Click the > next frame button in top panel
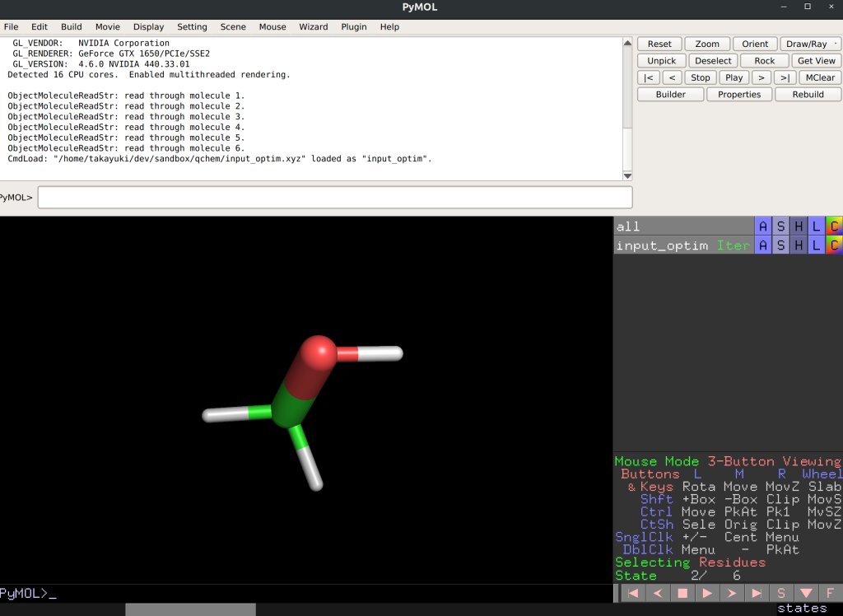Image resolution: width=843 pixels, height=616 pixels. pyautogui.click(x=761, y=77)
